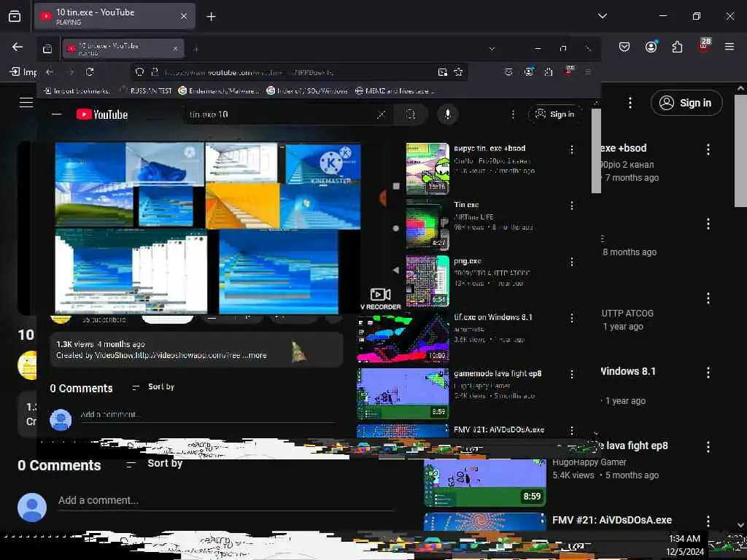Open outer YouTube guide hamburger menu
Screen dimensions: 747x560
pos(26,102)
